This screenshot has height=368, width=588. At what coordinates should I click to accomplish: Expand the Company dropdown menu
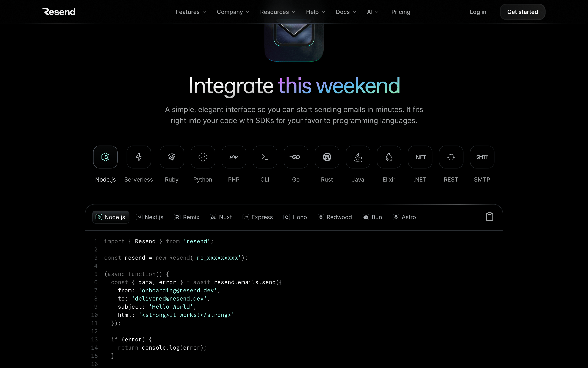(x=233, y=12)
